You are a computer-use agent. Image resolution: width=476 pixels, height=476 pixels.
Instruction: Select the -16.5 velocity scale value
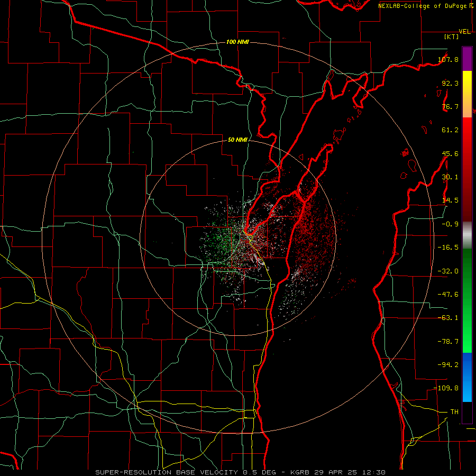448,248
